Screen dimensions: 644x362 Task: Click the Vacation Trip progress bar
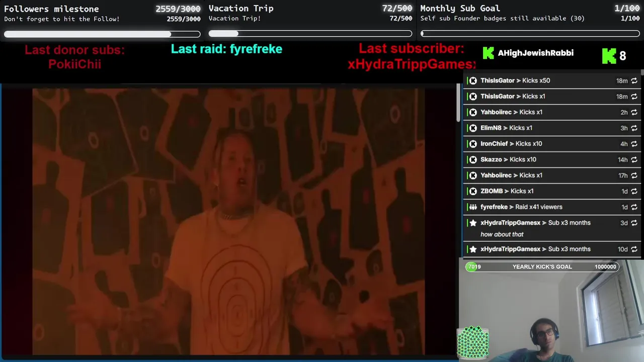pos(310,34)
